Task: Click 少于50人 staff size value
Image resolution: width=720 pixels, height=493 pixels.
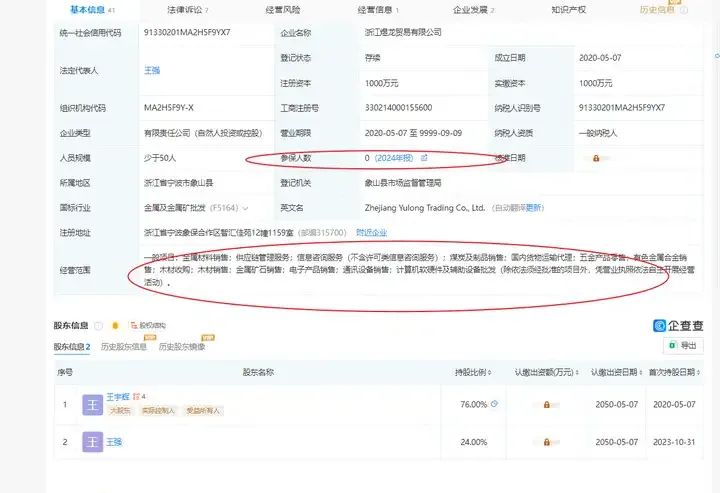Action: click(160, 158)
